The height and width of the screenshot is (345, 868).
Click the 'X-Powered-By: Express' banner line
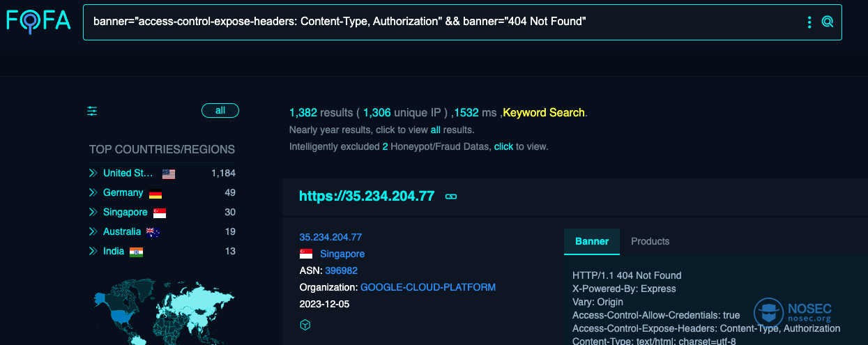[x=624, y=289]
